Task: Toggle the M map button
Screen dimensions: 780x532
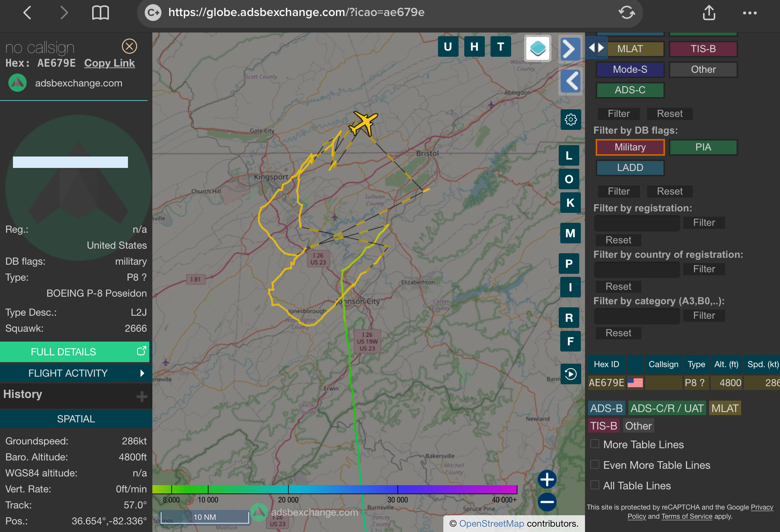Action: pyautogui.click(x=570, y=233)
